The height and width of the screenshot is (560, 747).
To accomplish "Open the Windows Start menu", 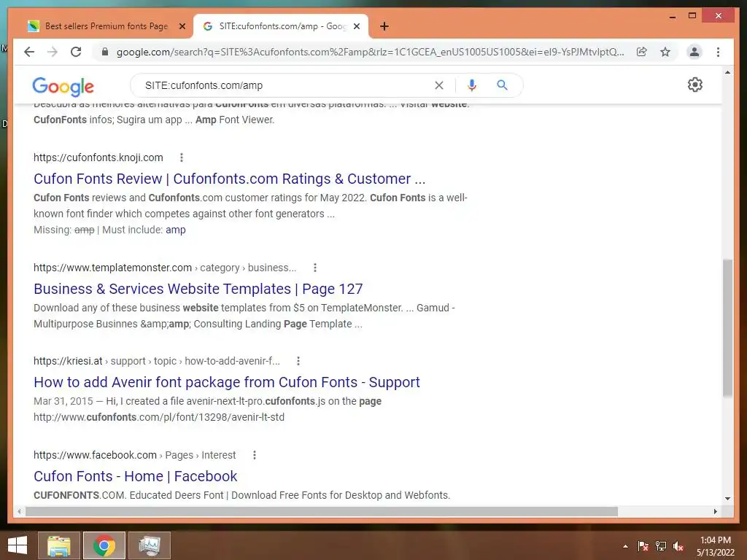I will click(x=18, y=545).
